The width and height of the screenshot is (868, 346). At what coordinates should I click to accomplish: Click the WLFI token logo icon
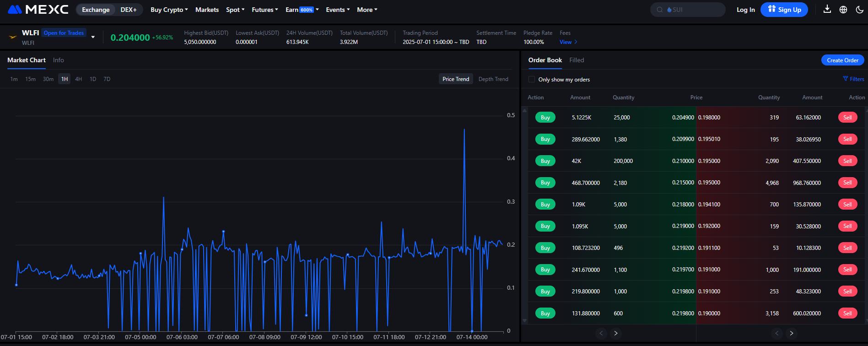click(x=13, y=37)
